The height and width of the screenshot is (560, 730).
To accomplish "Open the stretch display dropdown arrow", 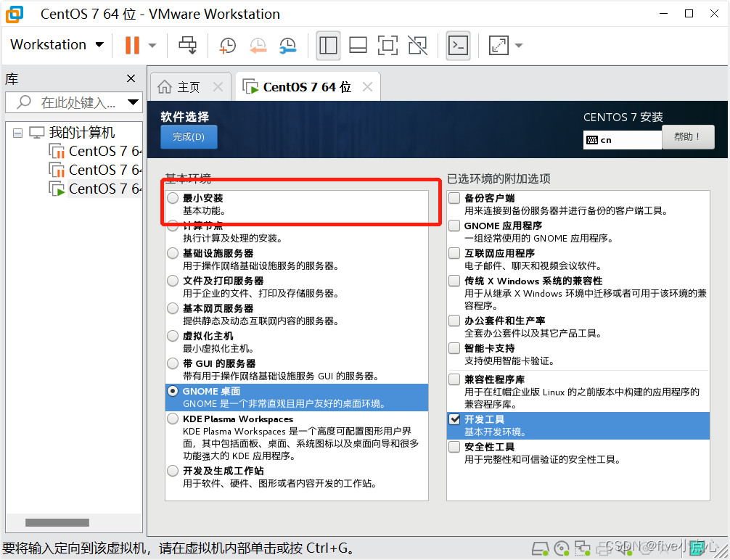I will tap(519, 45).
